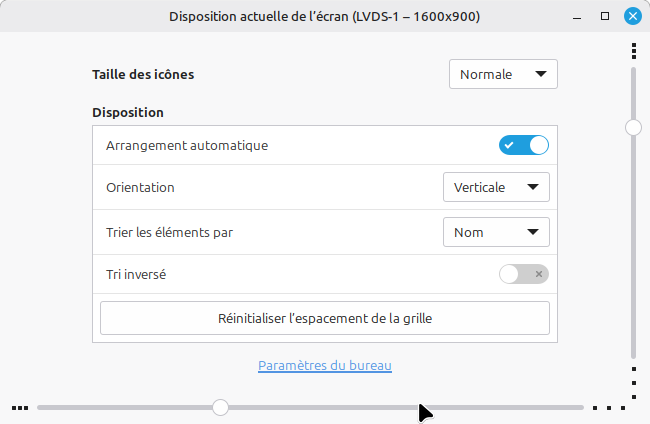Open the Taille des icônes dropdown
The width and height of the screenshot is (650, 424).
503,74
